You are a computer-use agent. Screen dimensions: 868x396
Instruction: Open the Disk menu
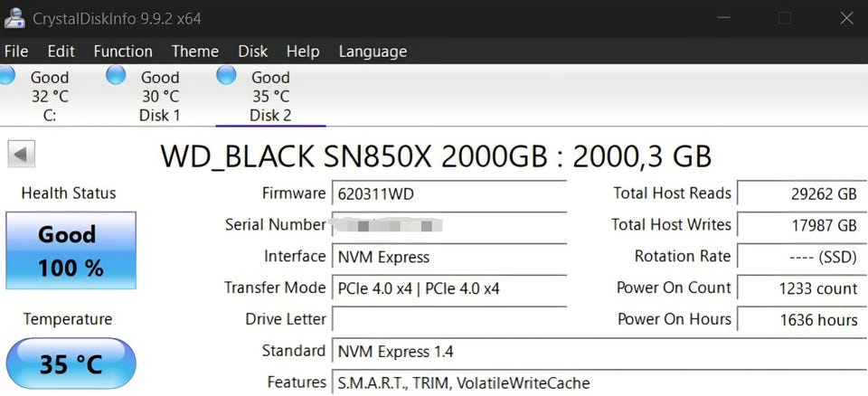point(252,52)
